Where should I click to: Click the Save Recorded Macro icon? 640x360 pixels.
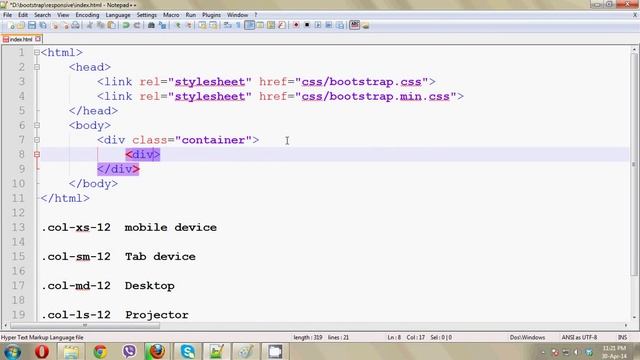tap(340, 25)
